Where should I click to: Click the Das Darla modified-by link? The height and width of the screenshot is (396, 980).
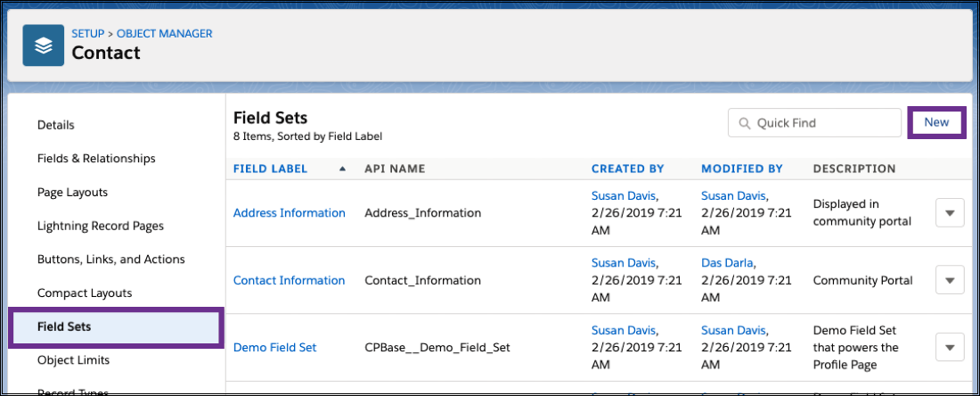(727, 263)
